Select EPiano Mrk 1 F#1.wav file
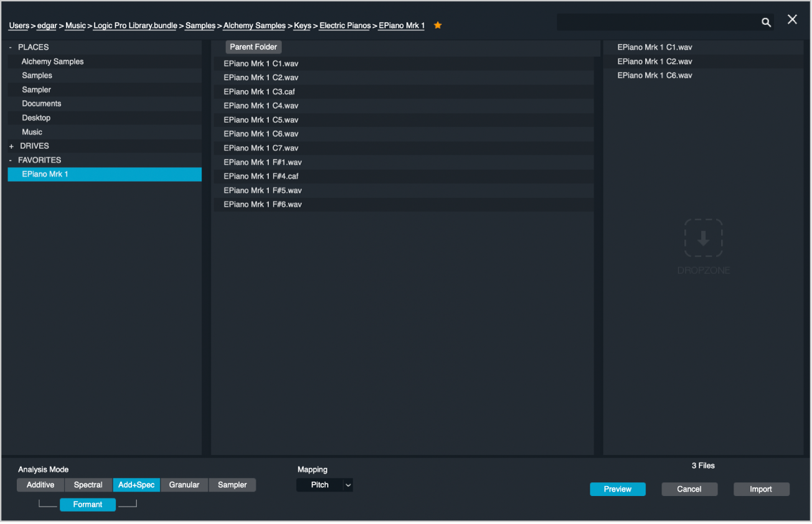The image size is (812, 524). 404,162
